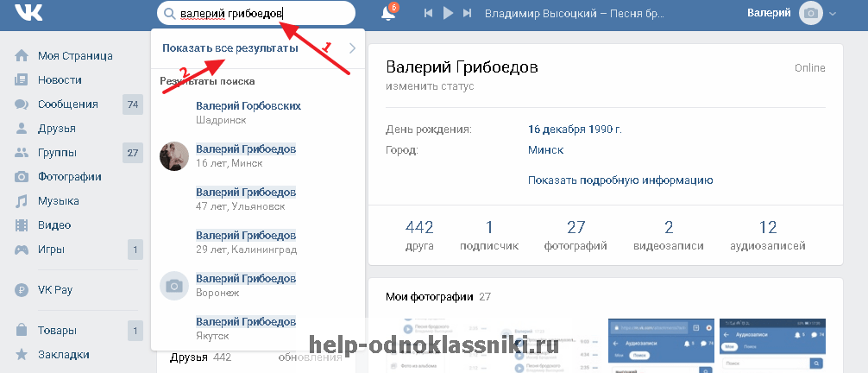The width and height of the screenshot is (868, 373).
Task: Click the profile camera avatar in header
Action: (x=811, y=13)
